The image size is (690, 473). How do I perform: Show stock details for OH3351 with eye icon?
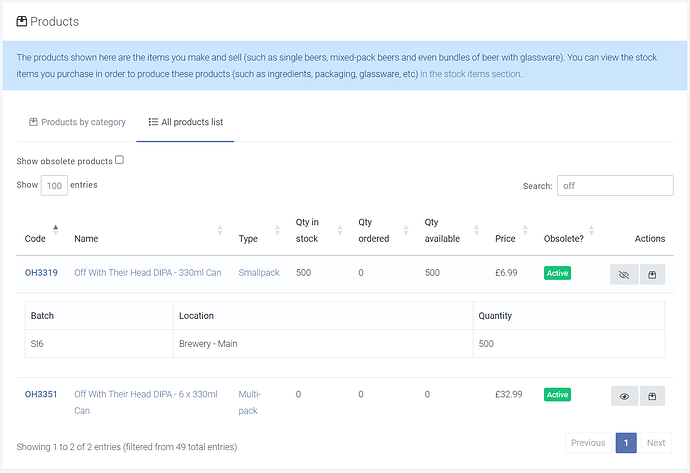coord(624,396)
